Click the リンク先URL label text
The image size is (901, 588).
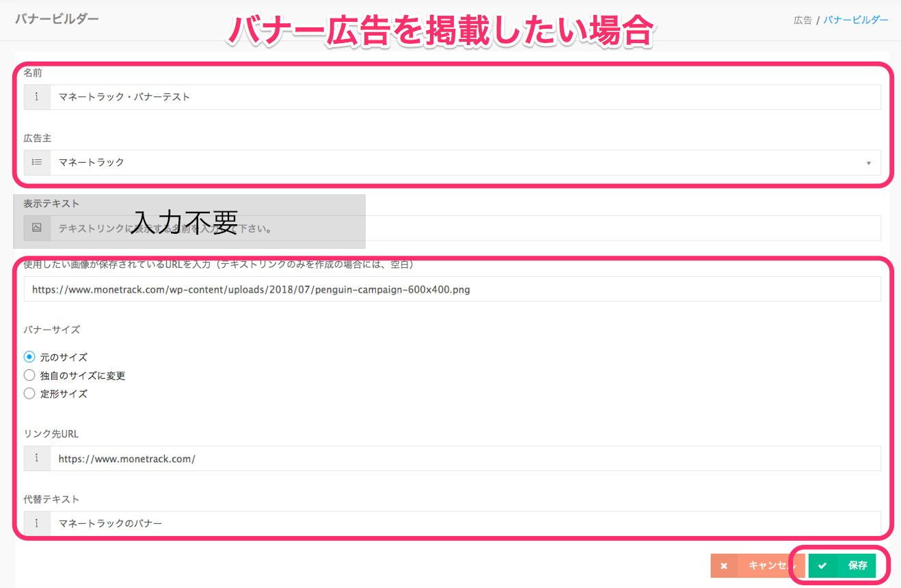coord(51,434)
